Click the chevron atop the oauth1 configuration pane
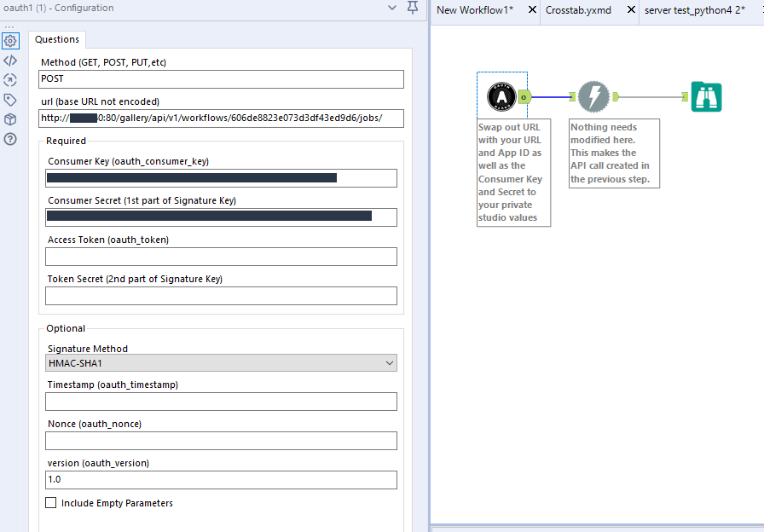The height and width of the screenshot is (532, 764). tap(391, 9)
